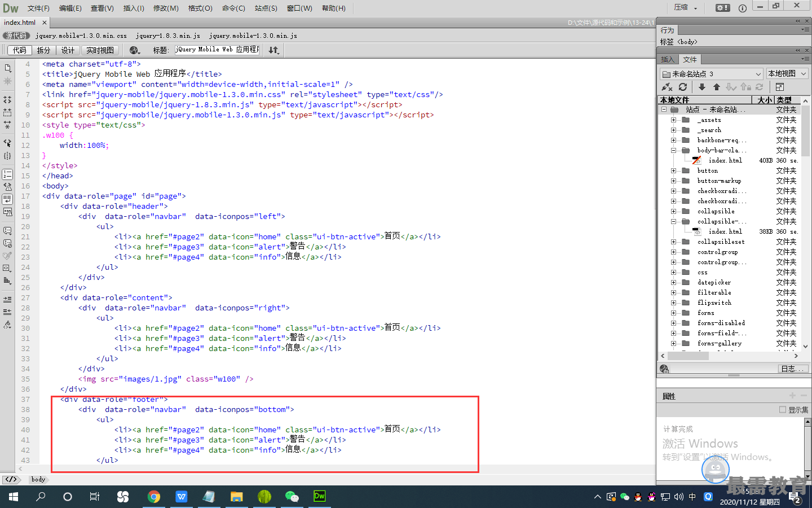This screenshot has width=812, height=508.
Task: Get files with the down arrow icon
Action: [x=702, y=87]
